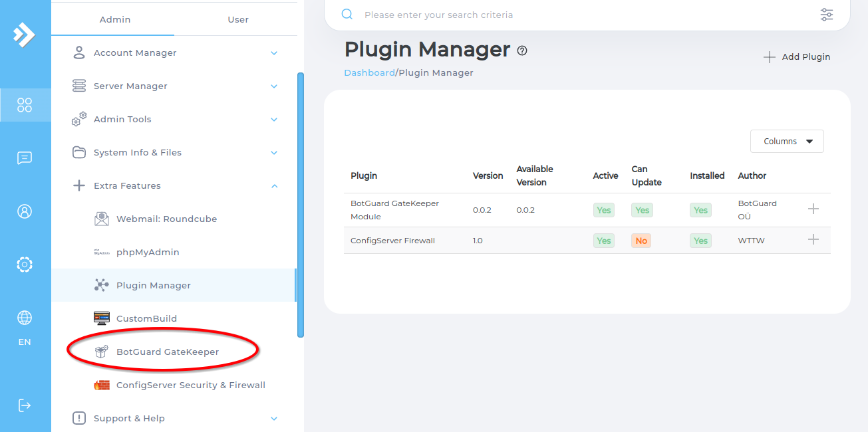Screen dimensions: 868x432
Task: Expand the Admin Tools chevron
Action: click(x=274, y=119)
